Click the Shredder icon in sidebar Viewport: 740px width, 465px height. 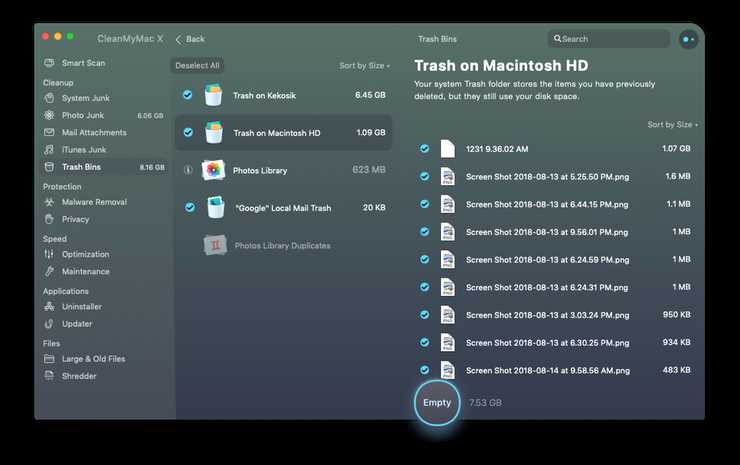click(49, 376)
